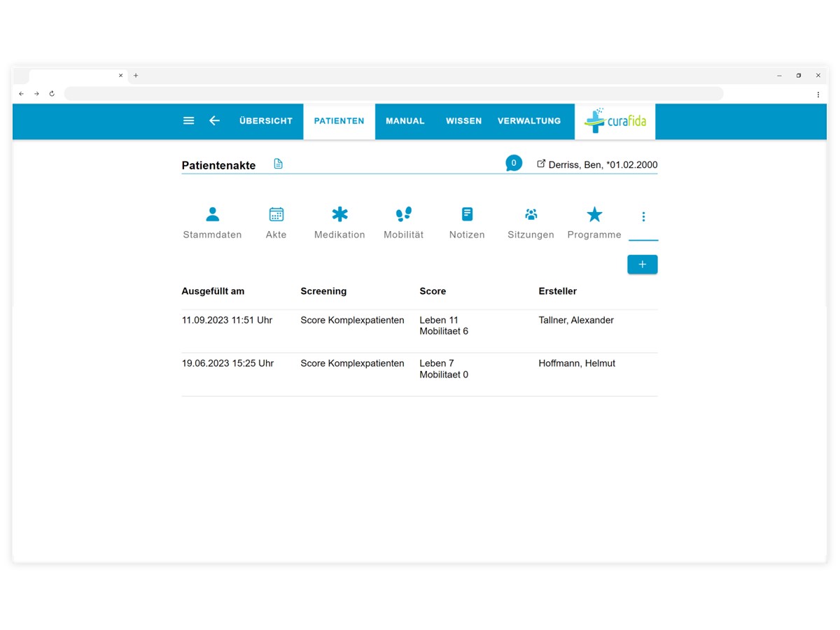Viewport: 840px width, 630px height.
Task: Select the PATIENTEN navigation item
Action: pyautogui.click(x=339, y=121)
